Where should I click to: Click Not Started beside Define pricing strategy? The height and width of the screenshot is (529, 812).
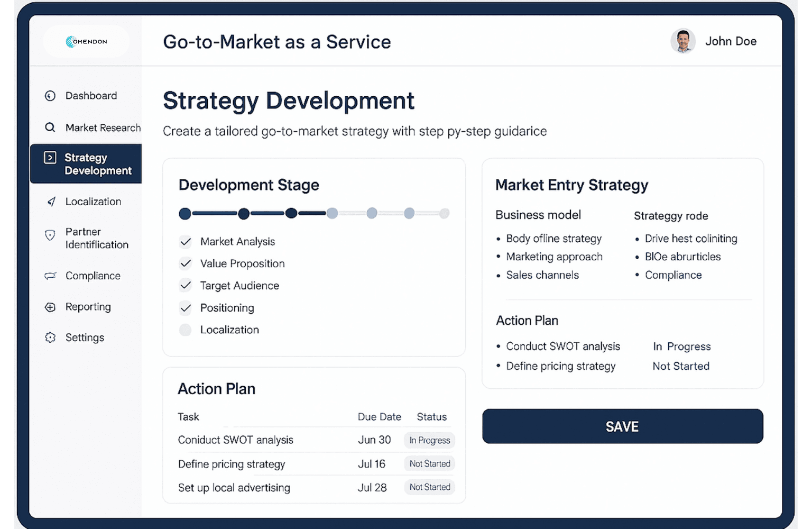click(x=429, y=463)
